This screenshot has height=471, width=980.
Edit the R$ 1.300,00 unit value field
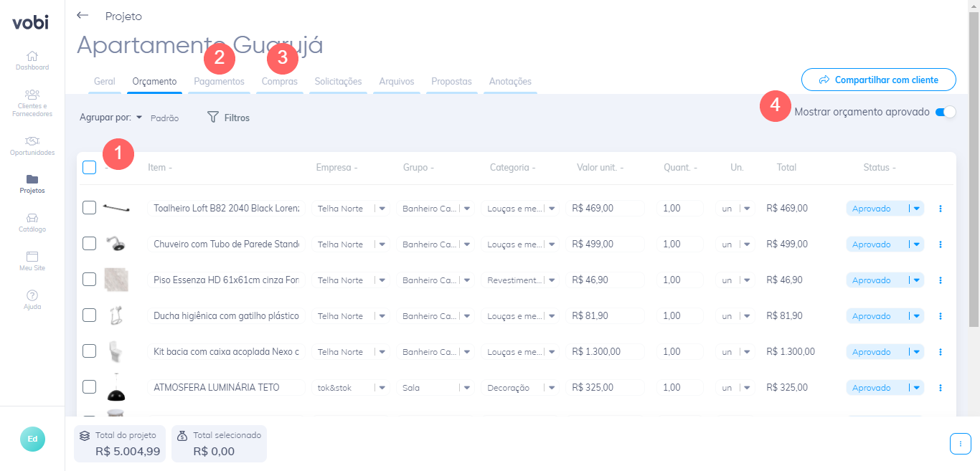pyautogui.click(x=605, y=352)
